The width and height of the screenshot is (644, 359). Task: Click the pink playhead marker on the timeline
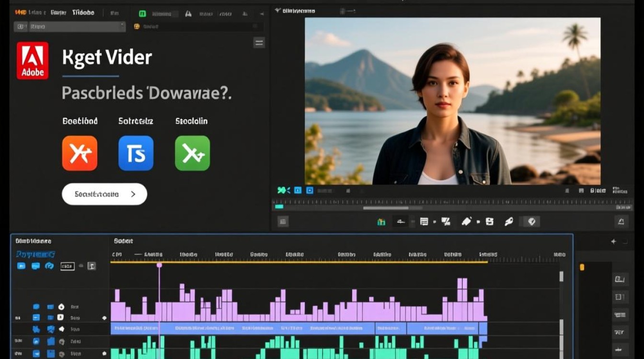tap(159, 265)
